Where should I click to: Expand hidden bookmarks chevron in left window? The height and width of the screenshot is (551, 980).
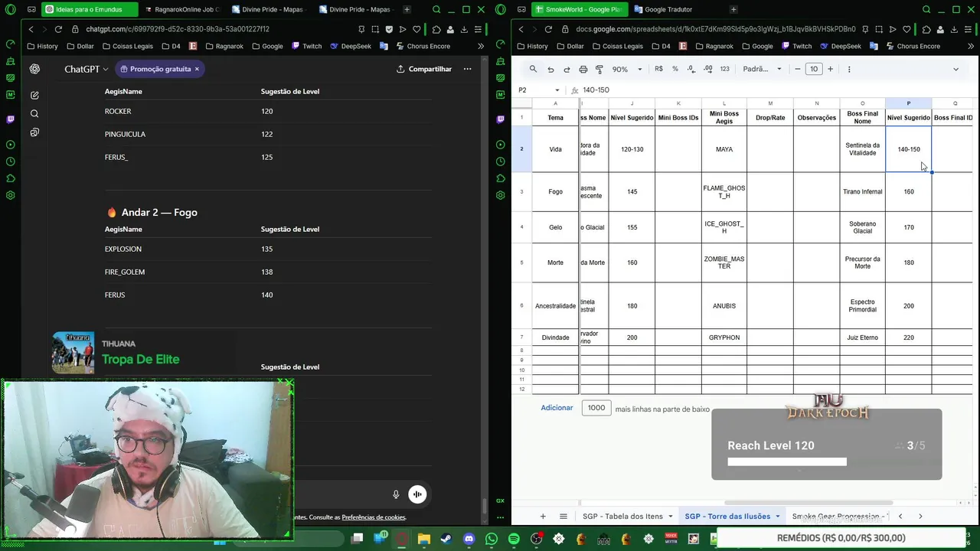[x=481, y=46]
